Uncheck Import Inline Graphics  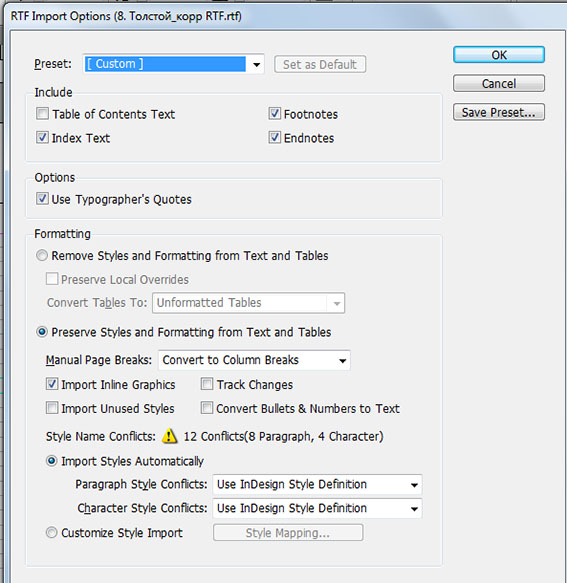(52, 384)
